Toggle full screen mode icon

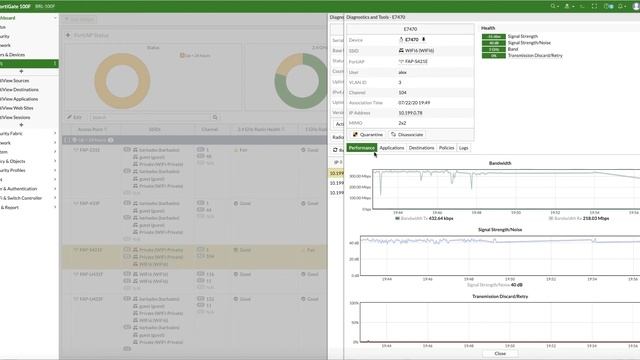coord(594,6)
